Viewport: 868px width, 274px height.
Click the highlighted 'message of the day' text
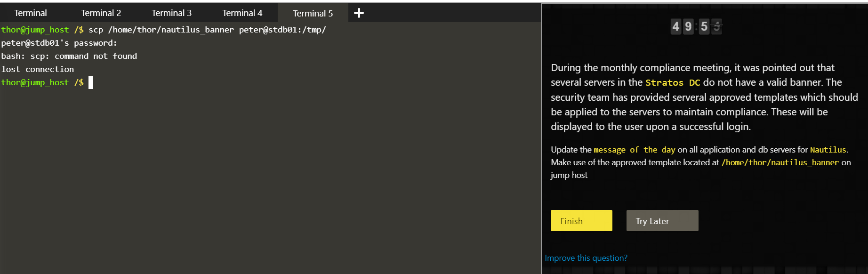tap(634, 150)
